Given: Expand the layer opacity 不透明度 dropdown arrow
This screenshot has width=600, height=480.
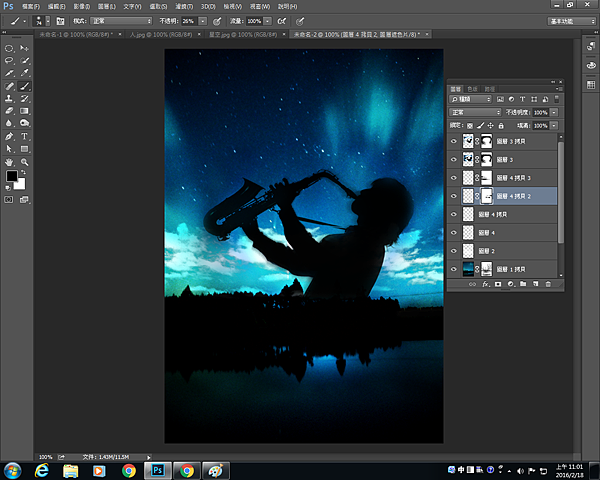Looking at the screenshot, I should (x=554, y=112).
